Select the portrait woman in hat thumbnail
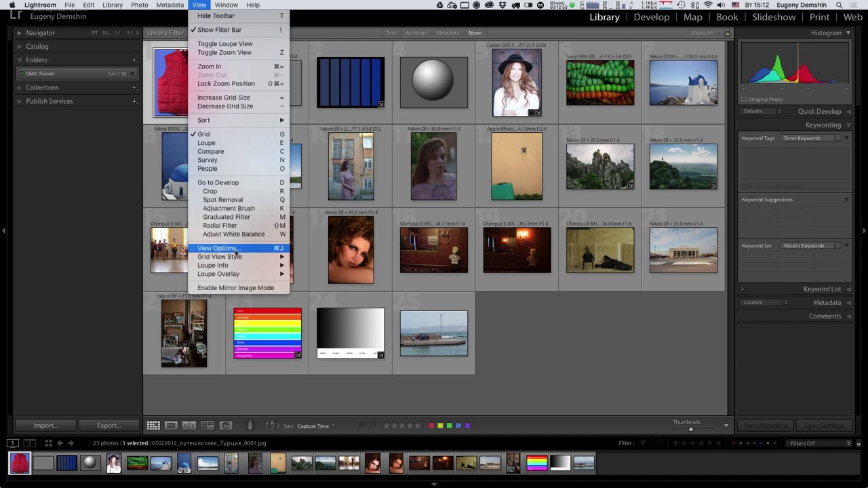Screen dimensions: 868x488 click(517, 83)
